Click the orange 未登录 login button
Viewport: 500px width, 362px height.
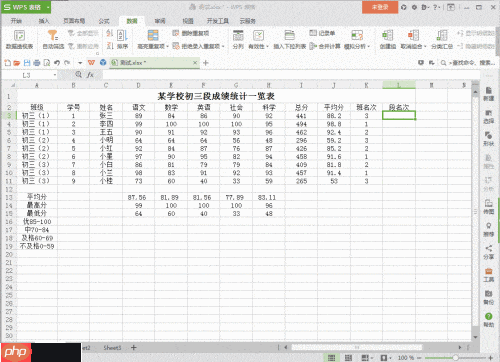point(380,7)
